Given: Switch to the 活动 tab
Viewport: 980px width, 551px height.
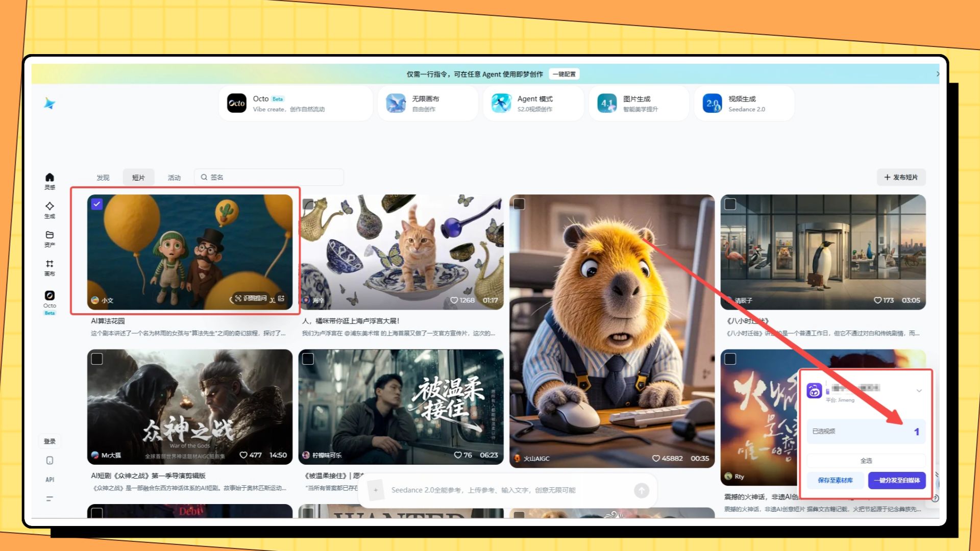Looking at the screenshot, I should [174, 178].
